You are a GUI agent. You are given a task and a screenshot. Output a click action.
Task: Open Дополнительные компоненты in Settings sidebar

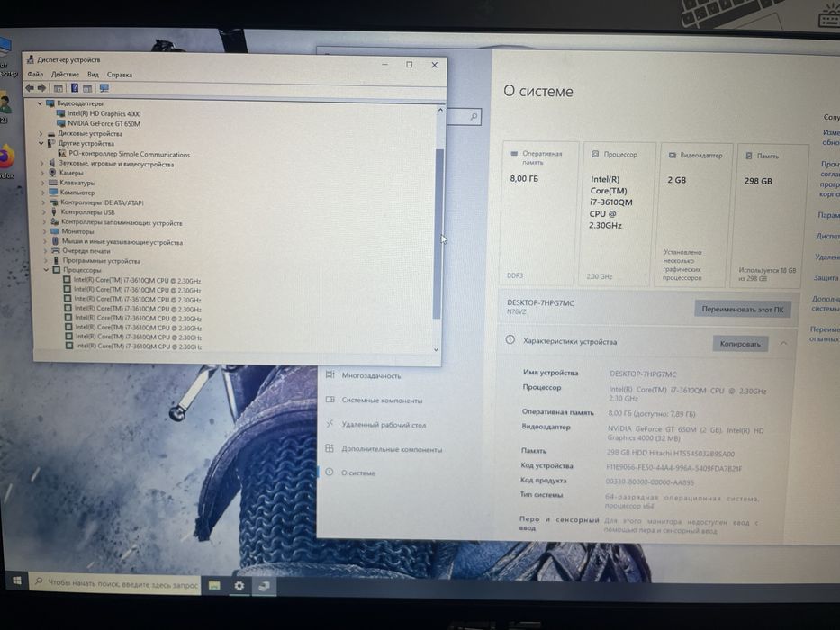(384, 449)
